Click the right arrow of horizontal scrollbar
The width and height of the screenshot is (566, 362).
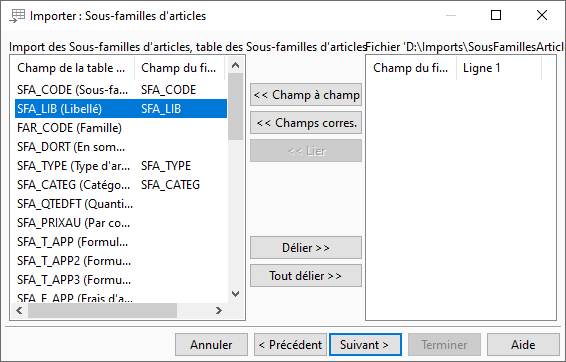coord(218,310)
